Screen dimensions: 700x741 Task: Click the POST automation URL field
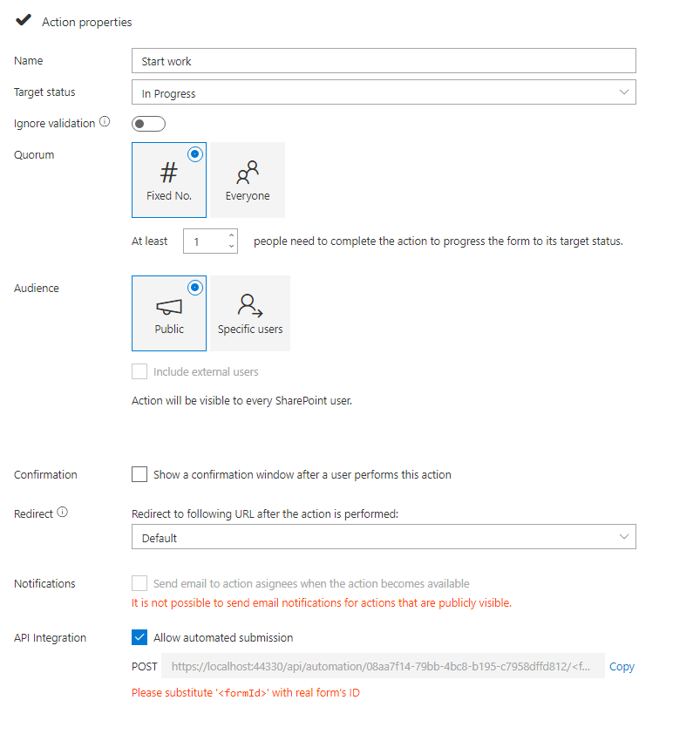pos(384,667)
